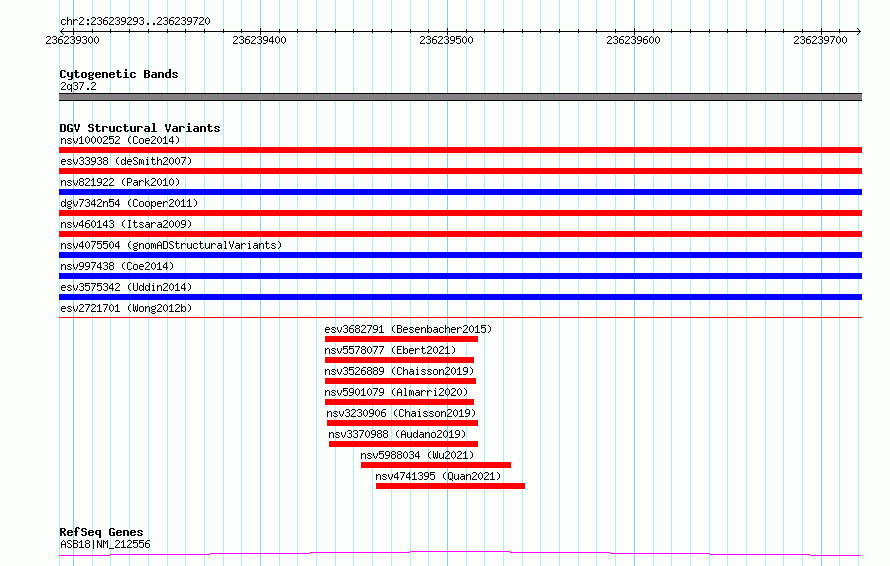890x566 pixels.
Task: Click the red bar under dgv7342n54
Action: click(460, 213)
